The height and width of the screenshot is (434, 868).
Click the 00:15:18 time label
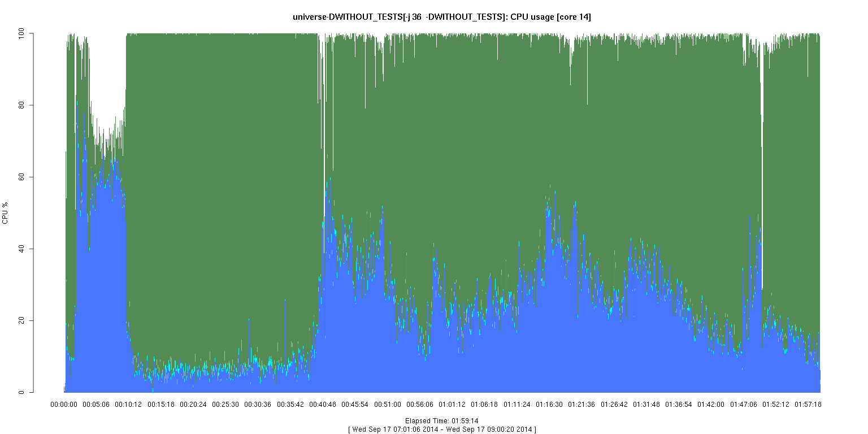pyautogui.click(x=161, y=405)
